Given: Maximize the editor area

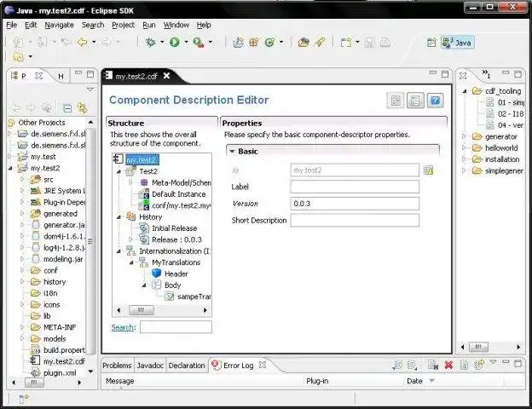Looking at the screenshot, I should pos(445,74).
